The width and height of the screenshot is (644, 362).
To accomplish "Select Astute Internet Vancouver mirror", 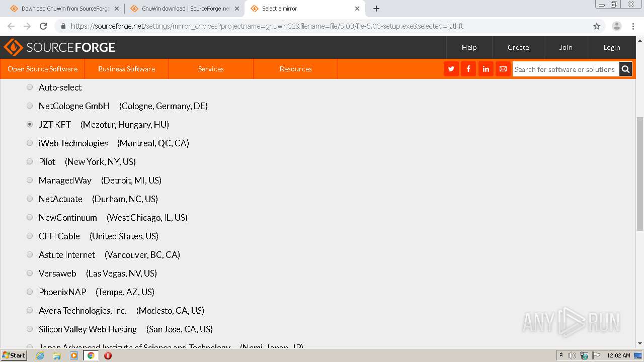I will [x=30, y=254].
